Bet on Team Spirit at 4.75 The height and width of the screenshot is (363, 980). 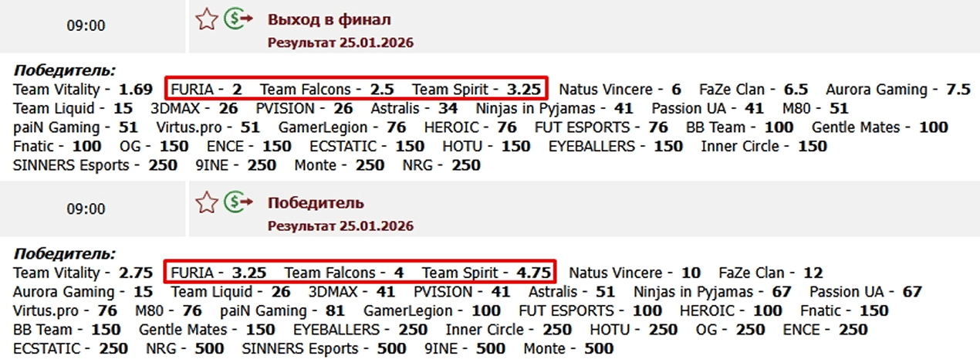tap(534, 273)
